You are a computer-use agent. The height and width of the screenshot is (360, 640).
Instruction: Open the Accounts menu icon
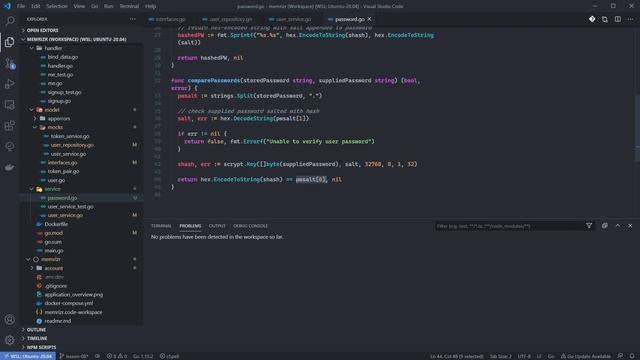[x=10, y=320]
